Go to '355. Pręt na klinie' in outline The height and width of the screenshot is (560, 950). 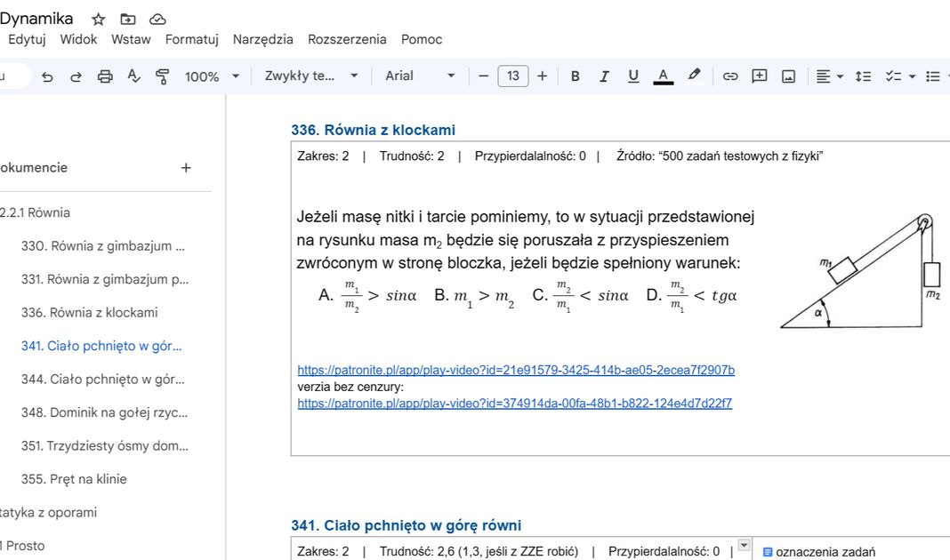click(x=74, y=479)
